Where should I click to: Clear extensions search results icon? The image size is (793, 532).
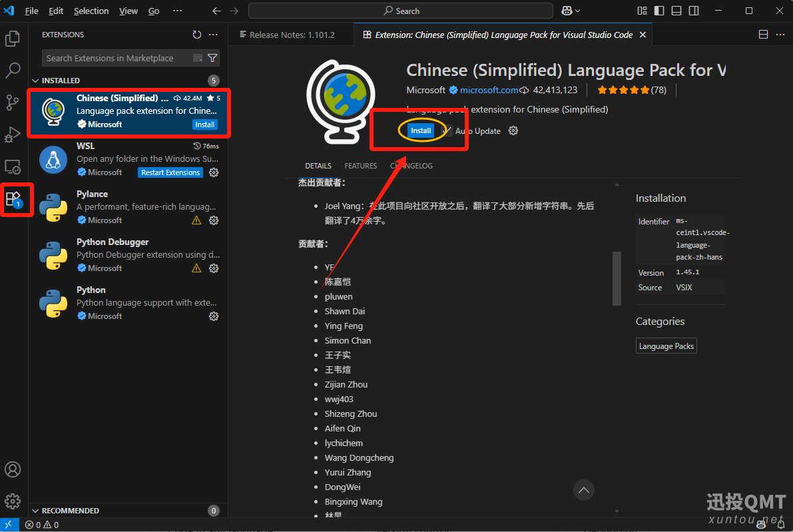(198, 58)
